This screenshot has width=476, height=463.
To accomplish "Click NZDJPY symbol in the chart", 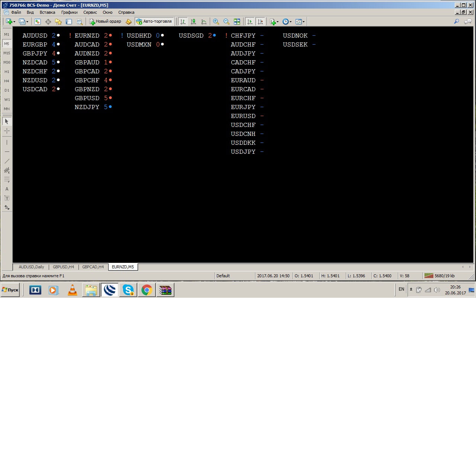I will click(x=87, y=107).
